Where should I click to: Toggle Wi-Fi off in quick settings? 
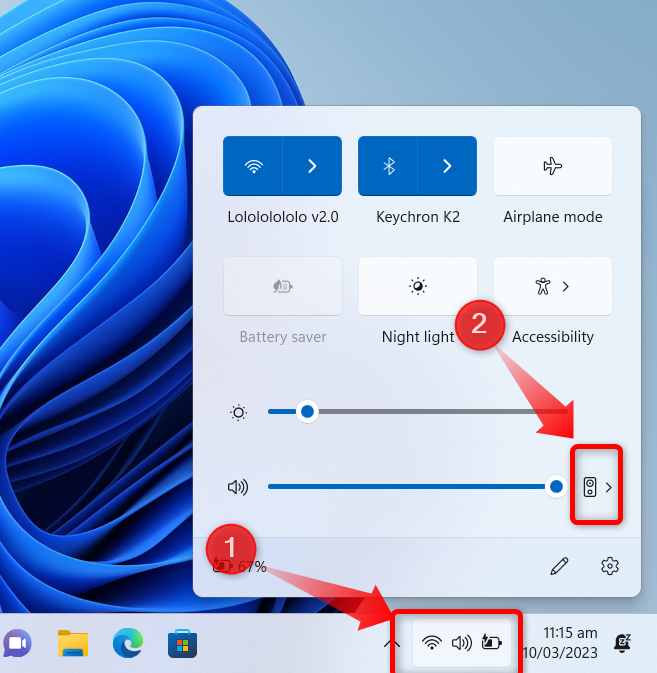(x=253, y=166)
